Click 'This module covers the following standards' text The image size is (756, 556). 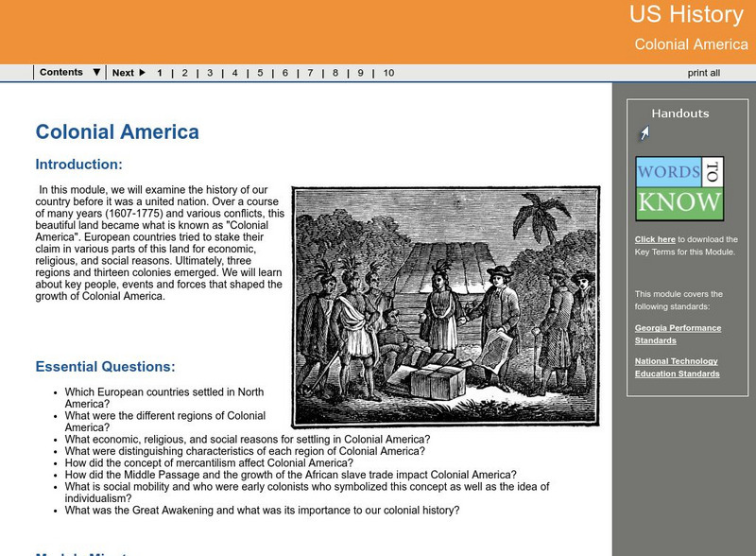click(x=679, y=300)
